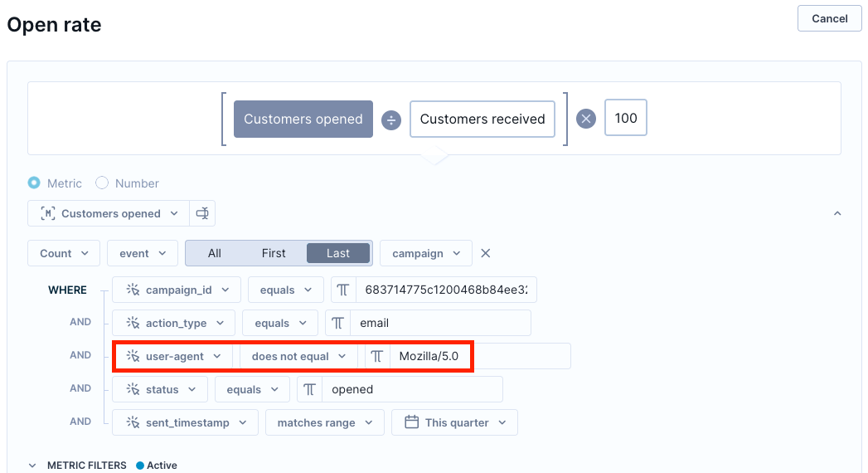This screenshot has width=868, height=473.
Task: Open the event dropdown
Action: click(143, 253)
